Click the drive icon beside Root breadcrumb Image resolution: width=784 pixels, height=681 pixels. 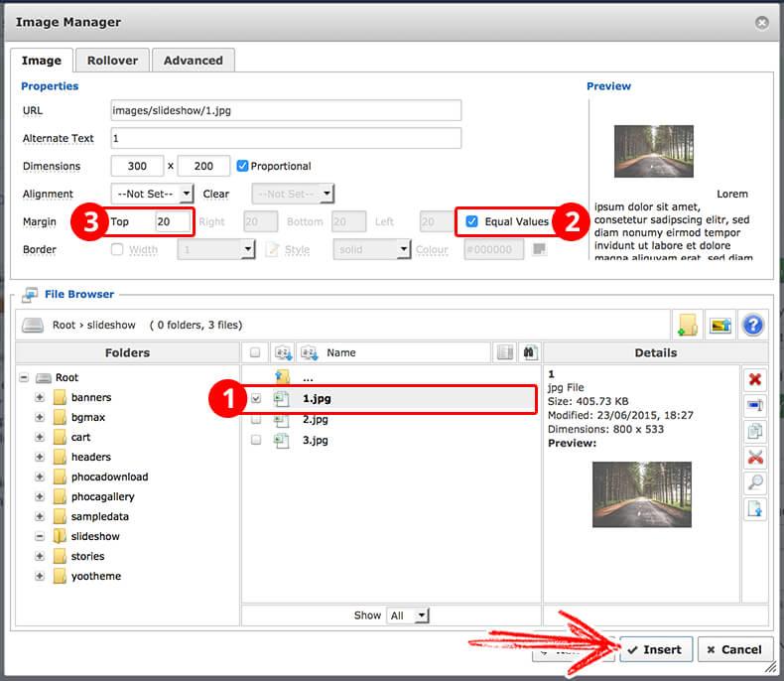[33, 326]
